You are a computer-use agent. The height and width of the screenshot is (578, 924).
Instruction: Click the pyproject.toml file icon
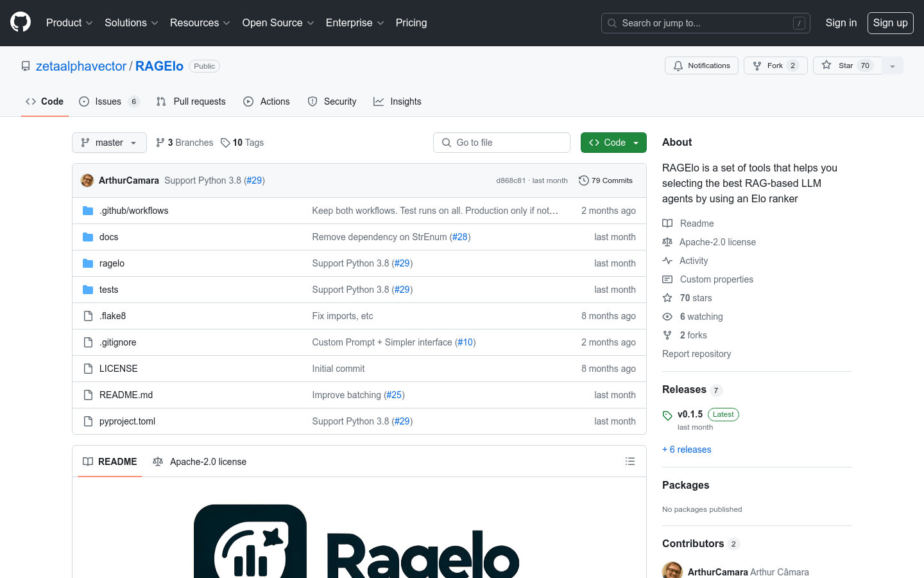pos(88,421)
